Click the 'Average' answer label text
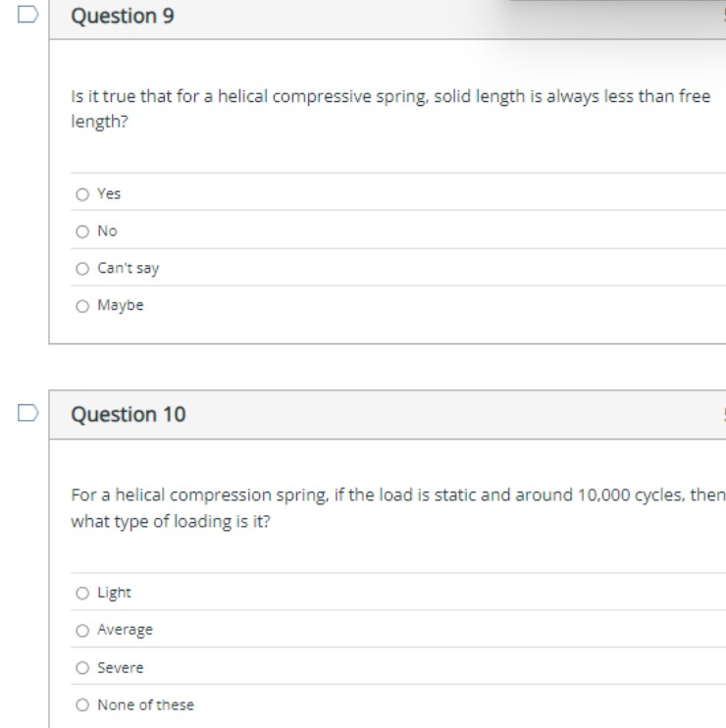Image resolution: width=726 pixels, height=728 pixels. [x=126, y=630]
